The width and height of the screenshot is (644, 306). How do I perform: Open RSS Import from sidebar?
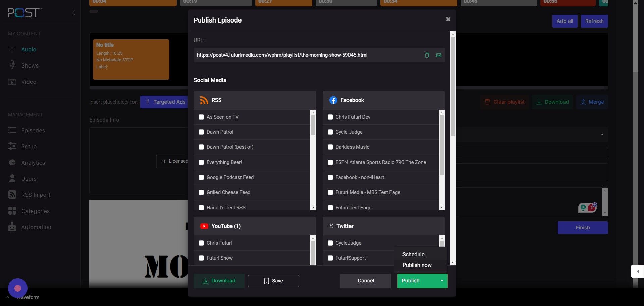click(36, 195)
